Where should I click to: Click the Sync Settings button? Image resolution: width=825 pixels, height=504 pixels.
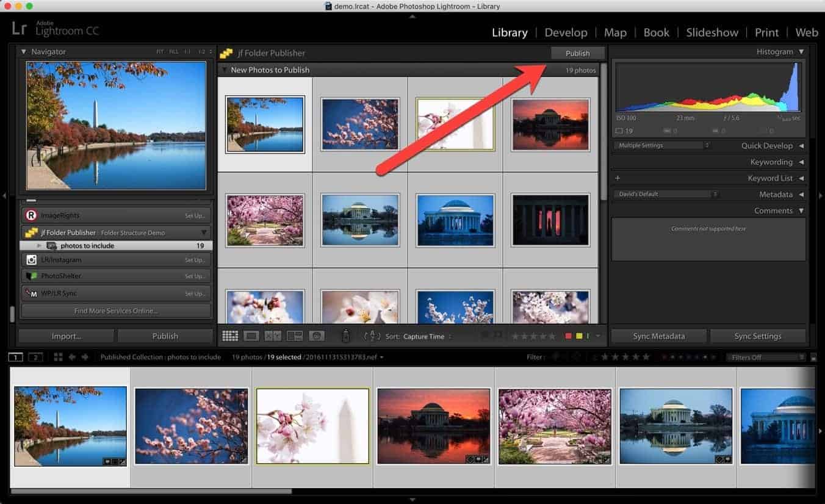[758, 336]
